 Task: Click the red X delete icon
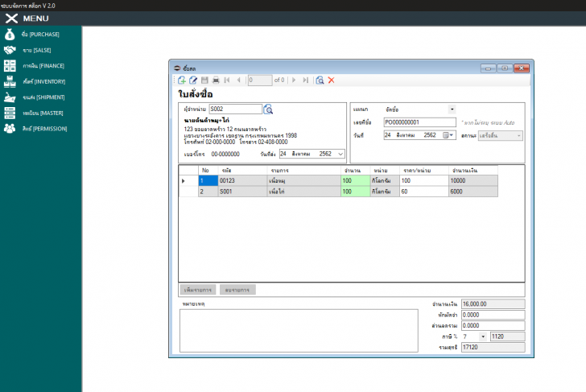[x=331, y=80]
